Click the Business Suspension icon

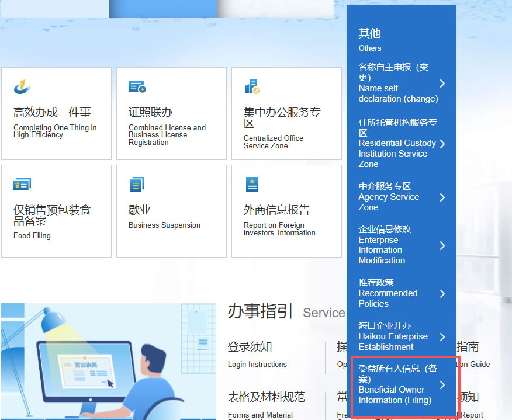[x=137, y=185]
